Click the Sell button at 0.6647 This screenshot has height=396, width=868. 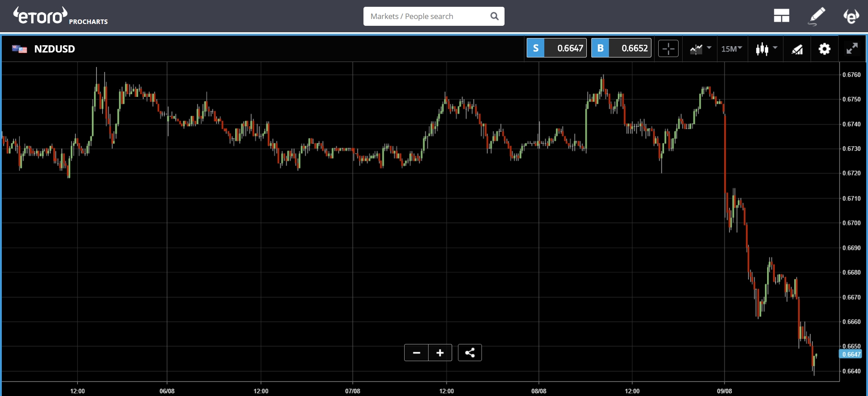tap(557, 48)
